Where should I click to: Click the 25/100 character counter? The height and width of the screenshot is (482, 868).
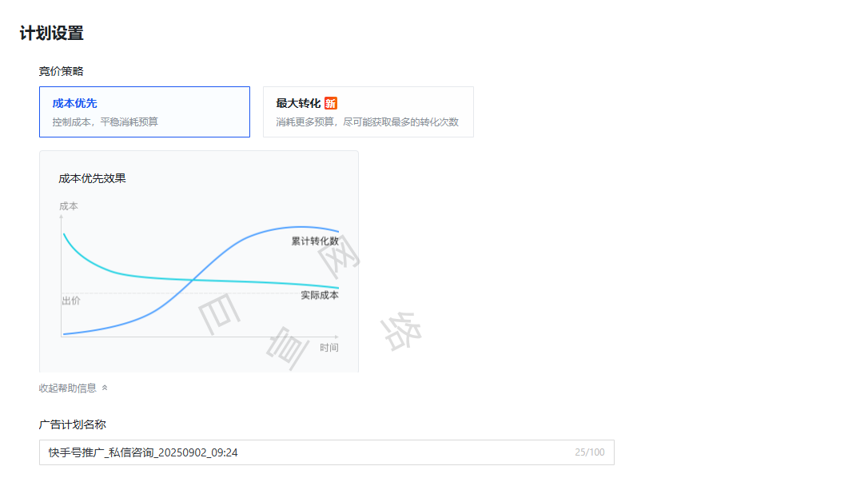[x=589, y=452]
